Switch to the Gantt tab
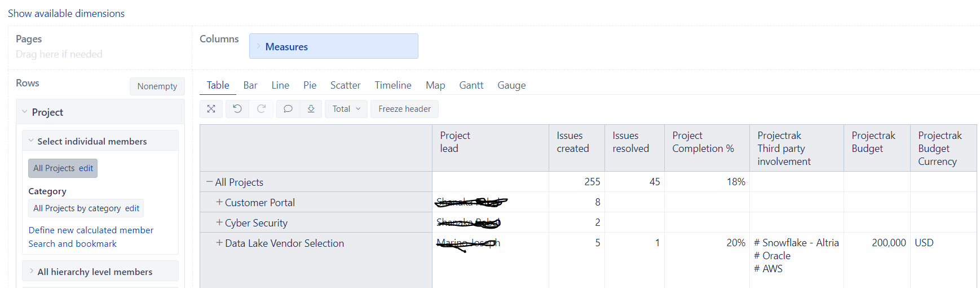 pyautogui.click(x=471, y=85)
